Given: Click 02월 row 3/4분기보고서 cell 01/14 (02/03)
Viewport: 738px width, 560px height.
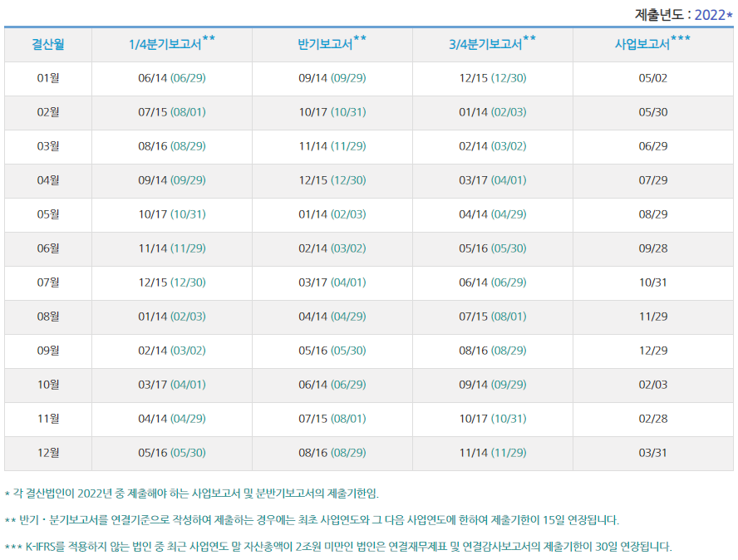Looking at the screenshot, I should point(492,112).
